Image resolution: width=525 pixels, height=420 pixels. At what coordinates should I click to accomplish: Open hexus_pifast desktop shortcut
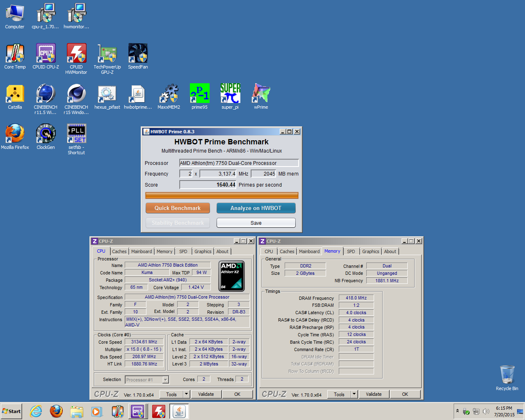(107, 97)
